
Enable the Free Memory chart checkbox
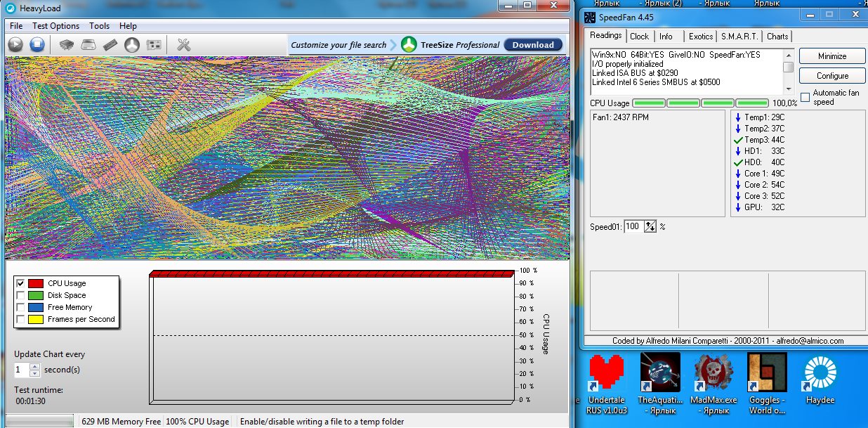coord(20,307)
